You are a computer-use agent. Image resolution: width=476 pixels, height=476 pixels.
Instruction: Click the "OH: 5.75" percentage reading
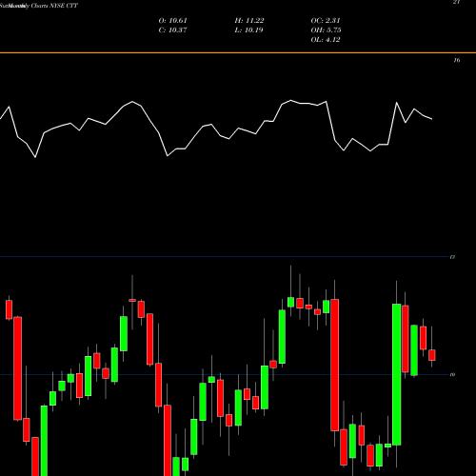pos(326,30)
